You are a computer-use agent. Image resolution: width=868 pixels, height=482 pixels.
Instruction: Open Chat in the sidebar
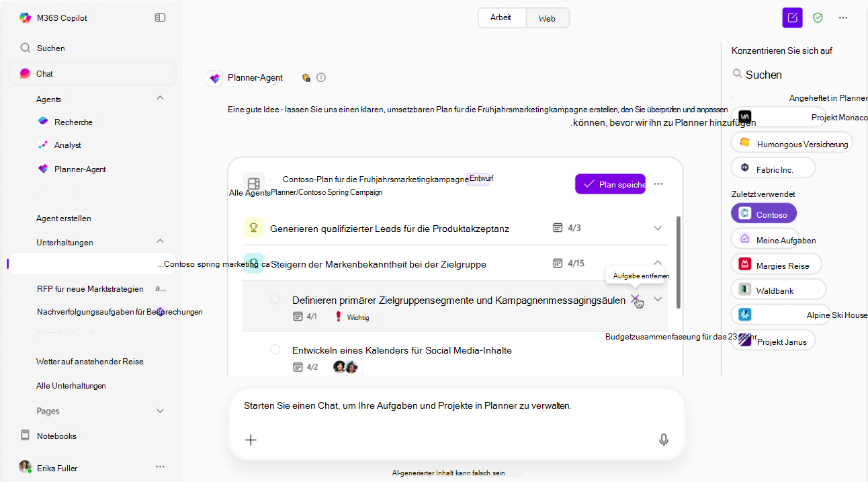click(93, 73)
